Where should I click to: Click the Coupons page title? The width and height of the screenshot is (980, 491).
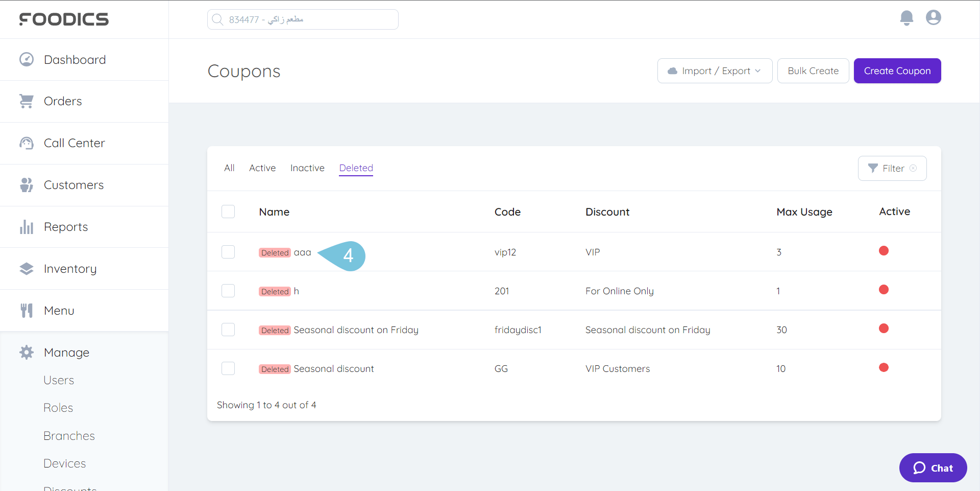(x=244, y=72)
